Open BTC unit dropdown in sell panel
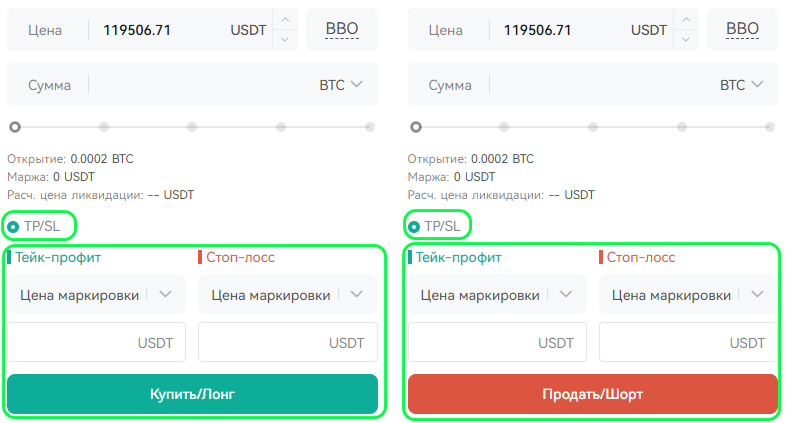This screenshot has height=423, width=785. point(741,85)
